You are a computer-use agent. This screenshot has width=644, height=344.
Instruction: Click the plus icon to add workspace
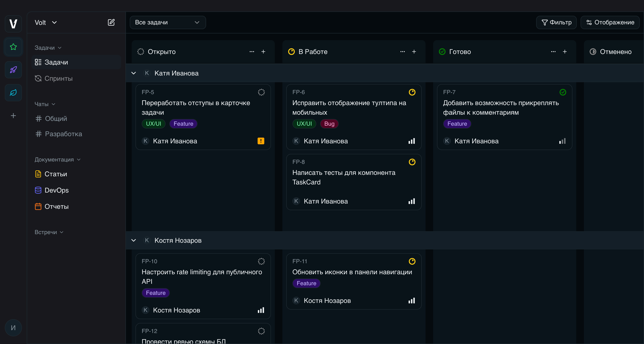13,116
